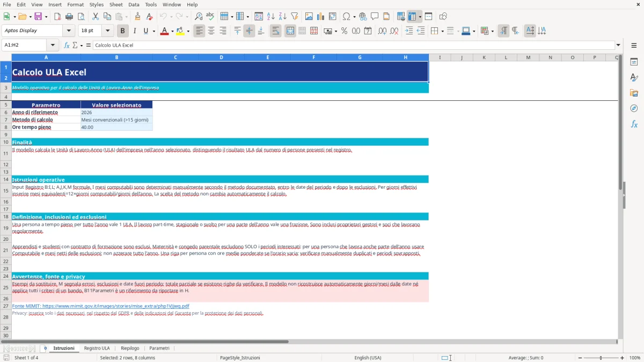Viewport: 644px width, 362px height.
Task: Insert an image
Action: click(x=309, y=17)
